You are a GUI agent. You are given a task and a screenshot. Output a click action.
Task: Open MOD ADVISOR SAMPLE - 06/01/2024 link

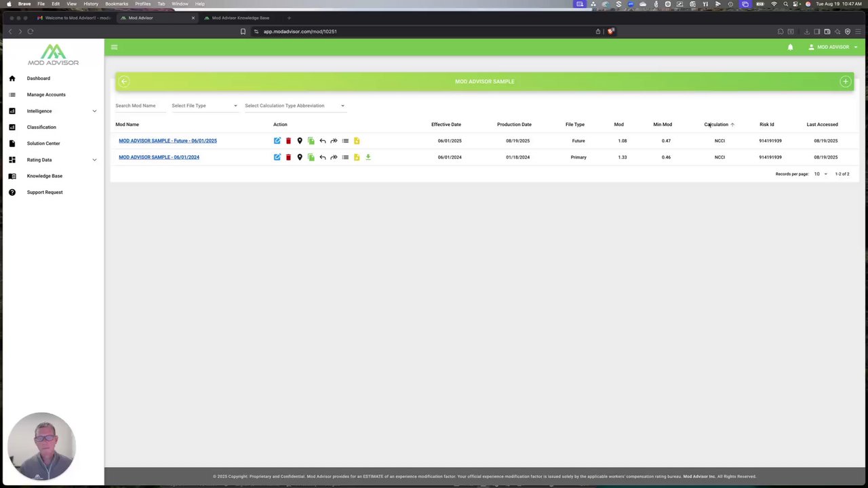(x=159, y=157)
